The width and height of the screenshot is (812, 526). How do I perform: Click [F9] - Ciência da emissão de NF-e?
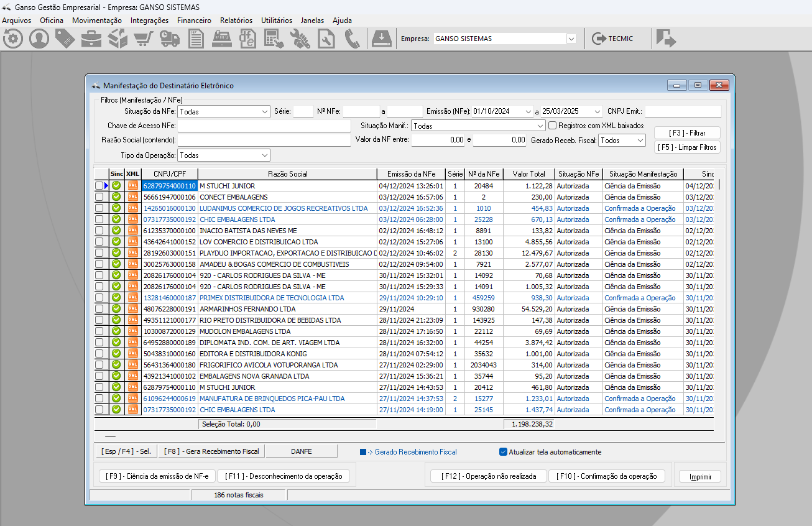point(157,476)
